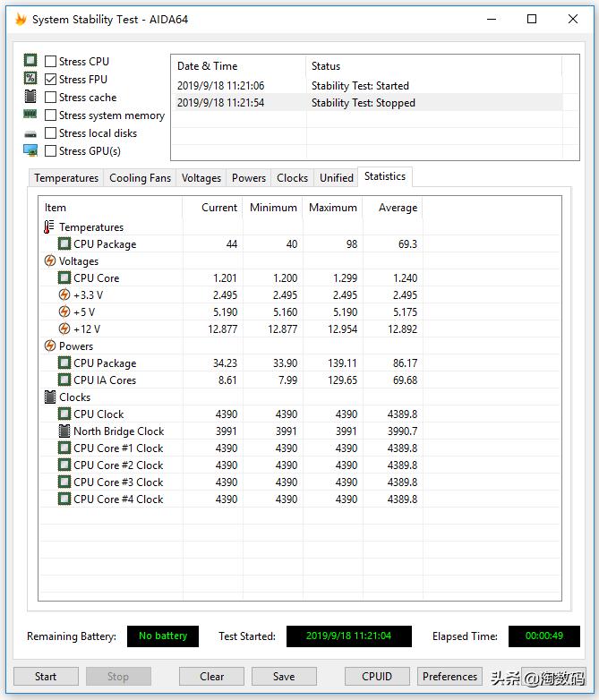599x700 pixels.
Task: Minimize the AIDA64 window
Action: (492, 19)
